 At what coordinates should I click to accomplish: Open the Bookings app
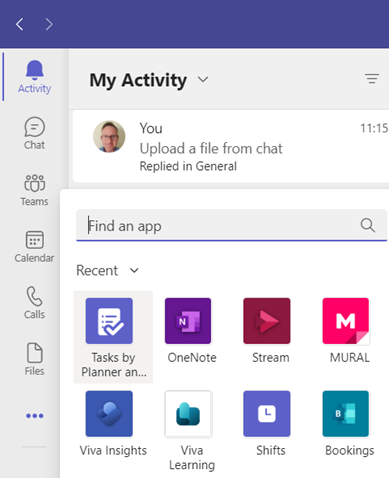coord(349,423)
